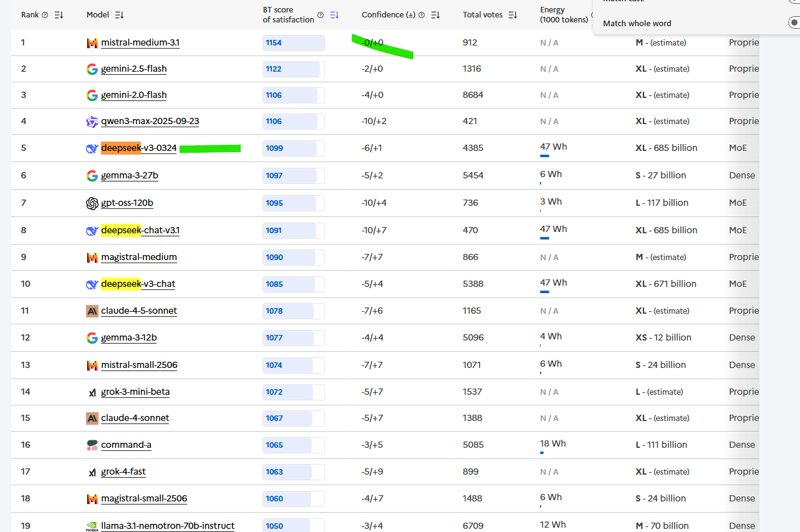
Task: Open the Confidence (±) help tooltip
Action: 422,15
